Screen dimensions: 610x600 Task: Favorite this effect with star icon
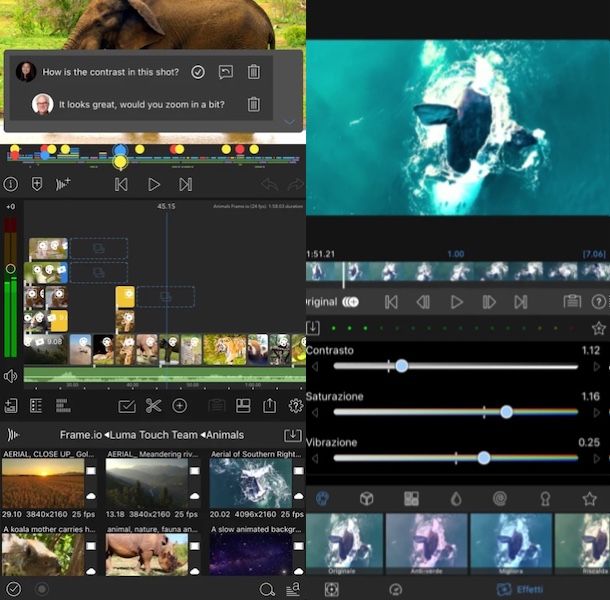[598, 328]
